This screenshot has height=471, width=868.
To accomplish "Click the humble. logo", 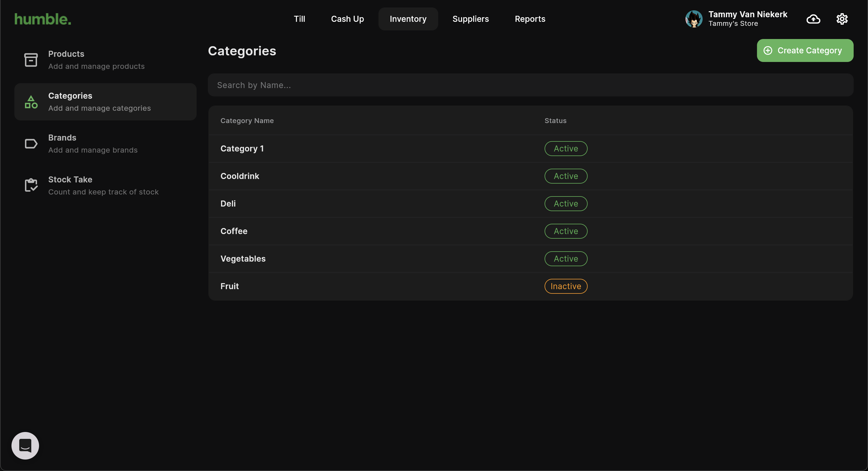I will pyautogui.click(x=43, y=19).
